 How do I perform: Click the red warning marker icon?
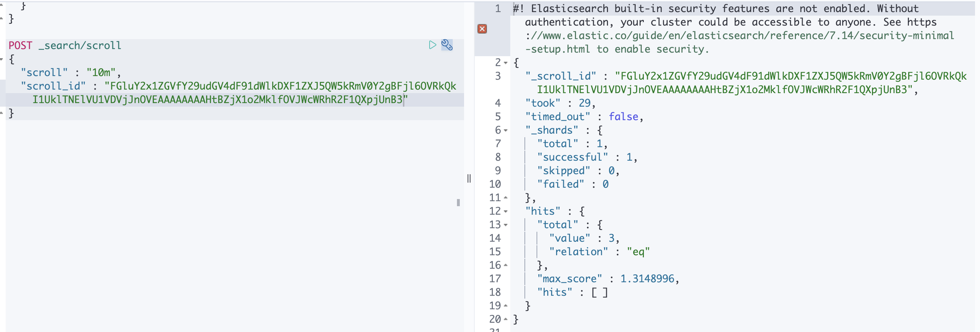482,28
